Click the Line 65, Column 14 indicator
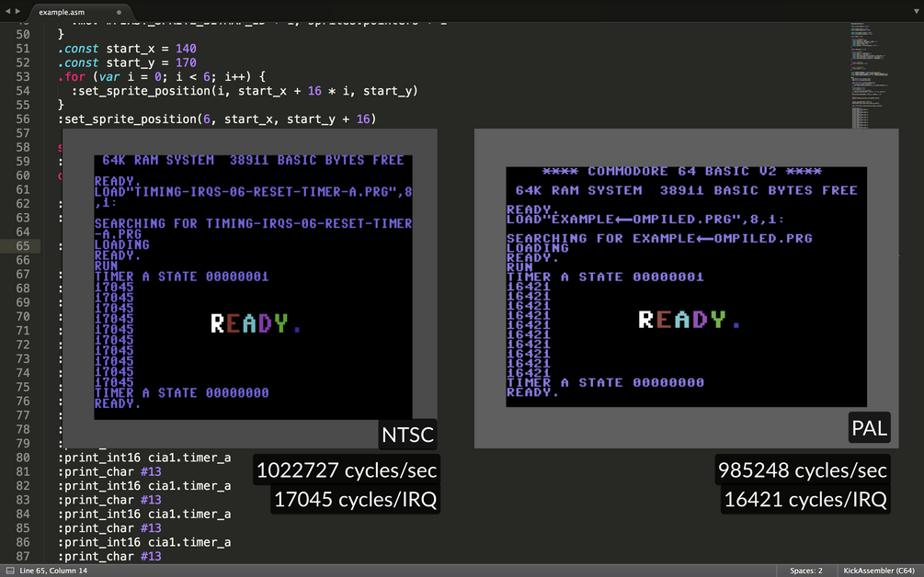Screen dimensions: 924x577 (x=53, y=571)
